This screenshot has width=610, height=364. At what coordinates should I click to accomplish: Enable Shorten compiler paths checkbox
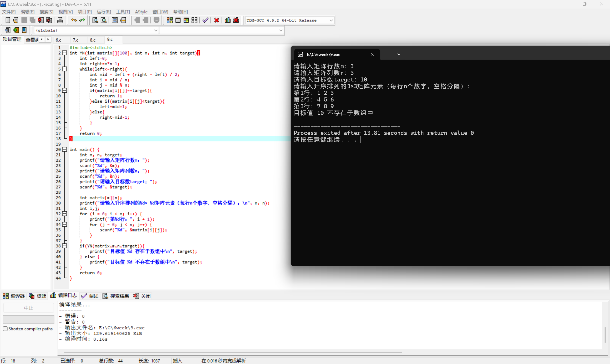point(5,329)
